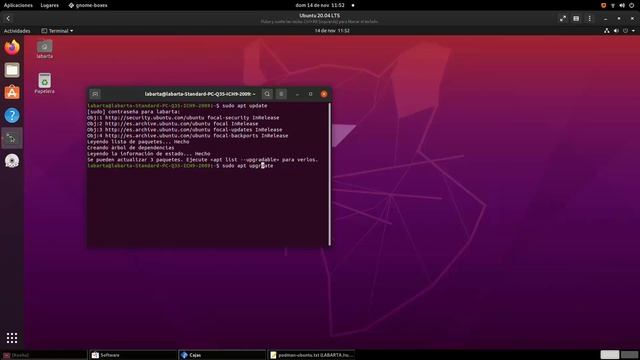
Task: Open the Aplicaciones menu
Action: point(18,5)
